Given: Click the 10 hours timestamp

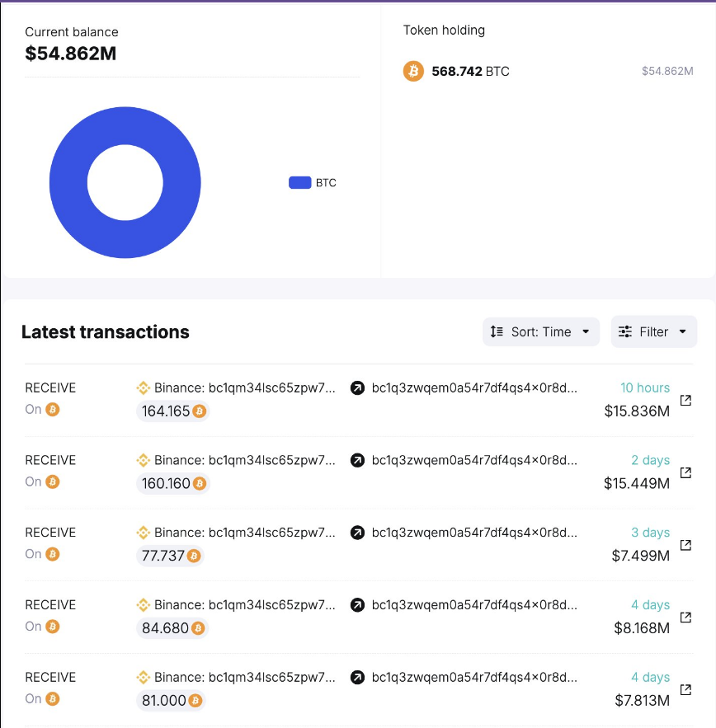Looking at the screenshot, I should click(645, 387).
